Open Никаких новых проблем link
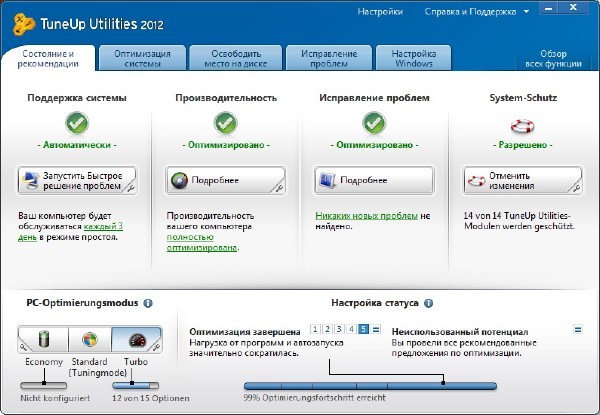The image size is (600, 415). tap(366, 216)
